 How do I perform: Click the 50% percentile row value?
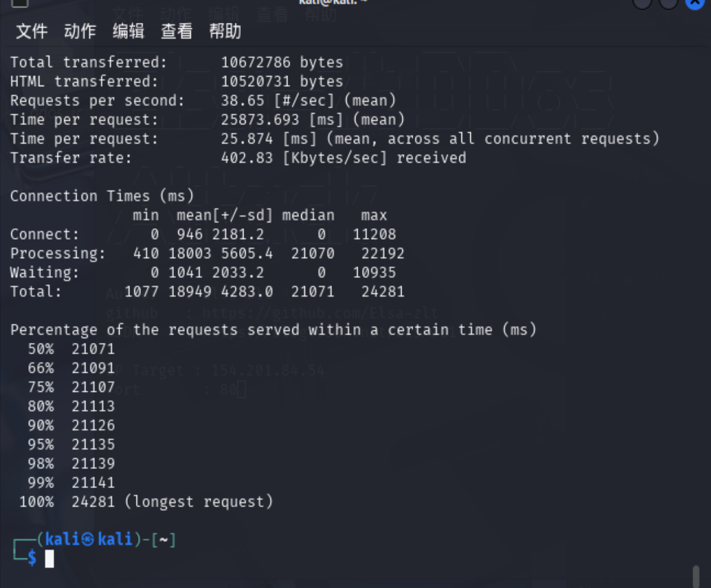pos(93,349)
